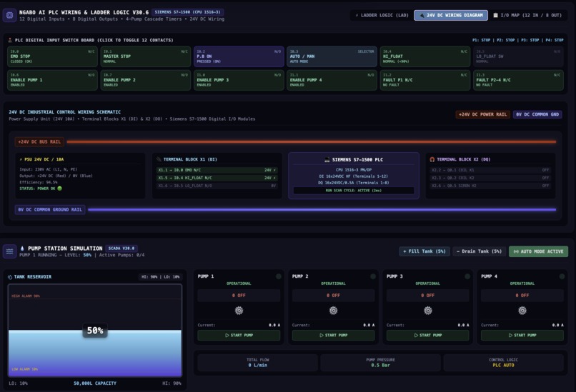Screen dimensions: 576x392
Task: Click the X2.3 – Q0.2 COIL K2 row
Action: pos(490,178)
